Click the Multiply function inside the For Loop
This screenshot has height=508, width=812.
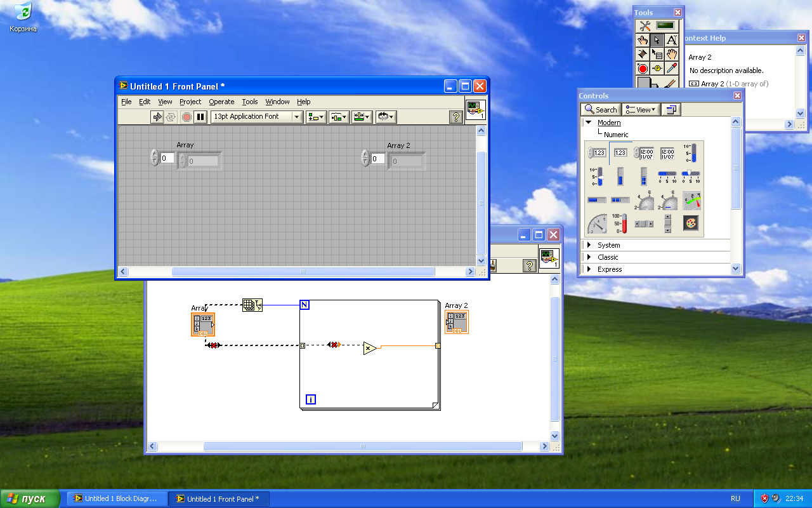pyautogui.click(x=370, y=348)
